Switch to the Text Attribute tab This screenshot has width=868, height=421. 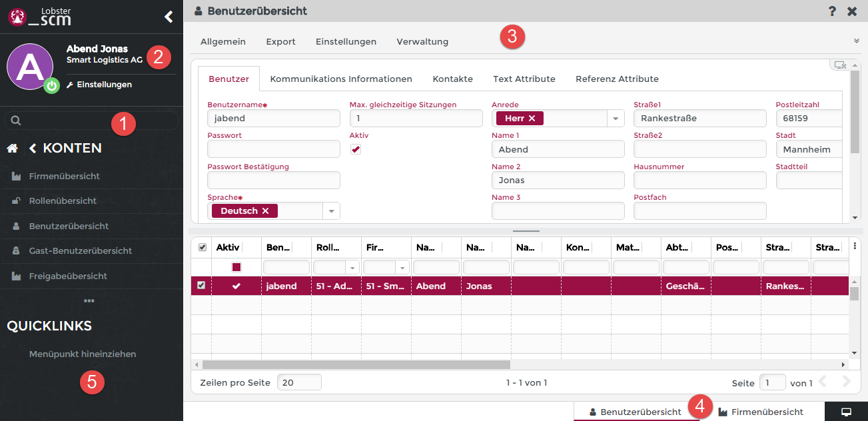click(x=524, y=79)
